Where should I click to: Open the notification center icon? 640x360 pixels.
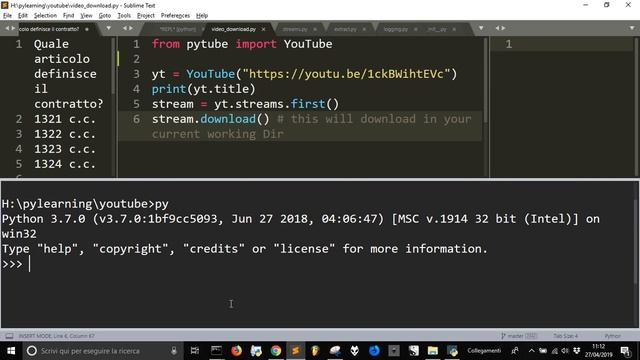tap(625, 351)
